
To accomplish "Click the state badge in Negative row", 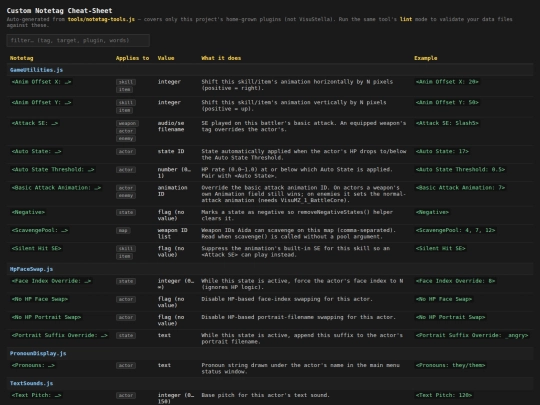I will point(126,212).
